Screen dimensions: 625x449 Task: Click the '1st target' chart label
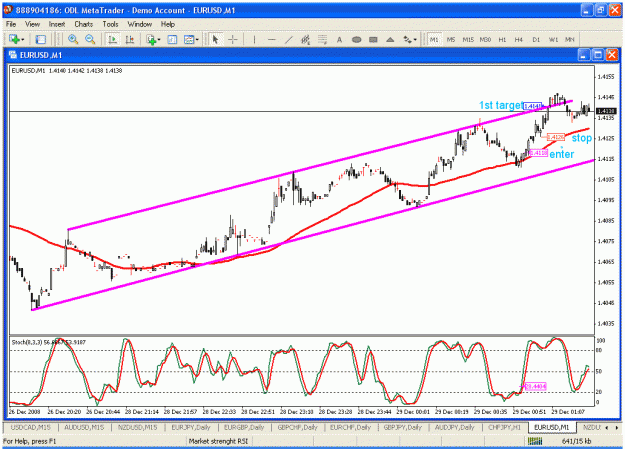tap(501, 105)
